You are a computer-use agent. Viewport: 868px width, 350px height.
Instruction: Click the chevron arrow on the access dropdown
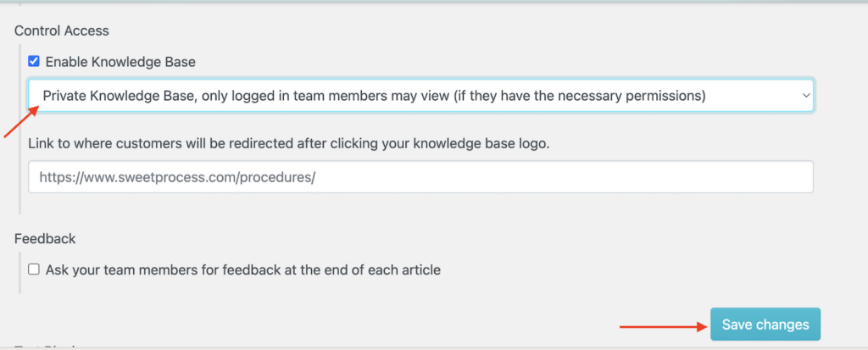click(805, 97)
